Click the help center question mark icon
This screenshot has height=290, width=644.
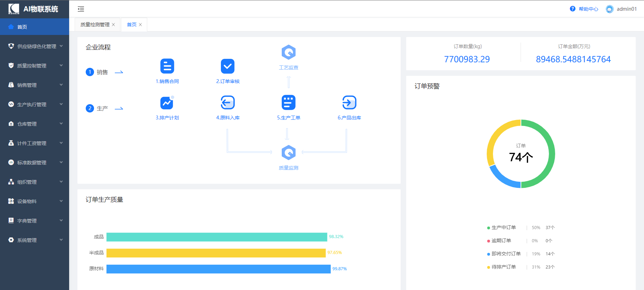pos(572,9)
